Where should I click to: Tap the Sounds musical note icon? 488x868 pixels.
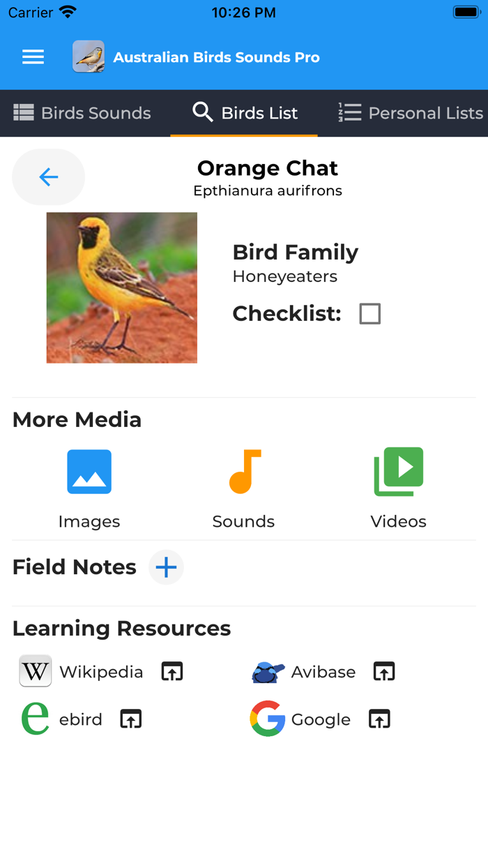pyautogui.click(x=243, y=472)
